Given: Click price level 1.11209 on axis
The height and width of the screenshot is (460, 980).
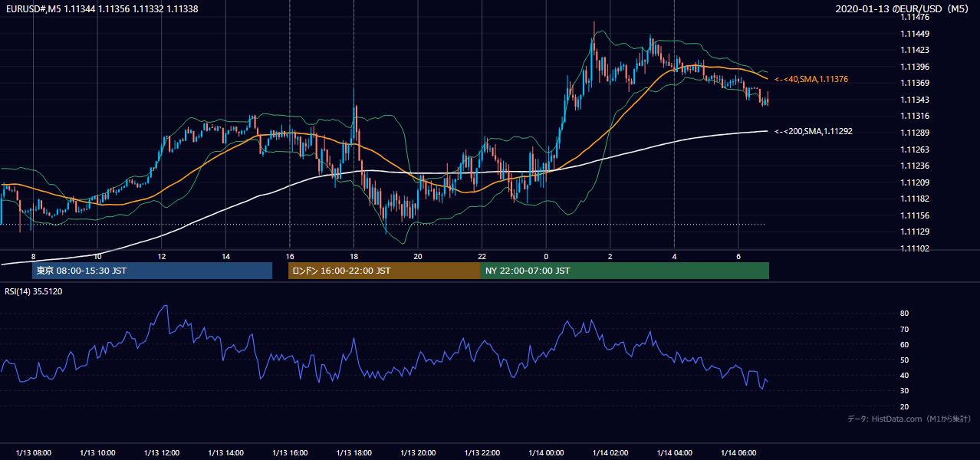Looking at the screenshot, I should (914, 182).
